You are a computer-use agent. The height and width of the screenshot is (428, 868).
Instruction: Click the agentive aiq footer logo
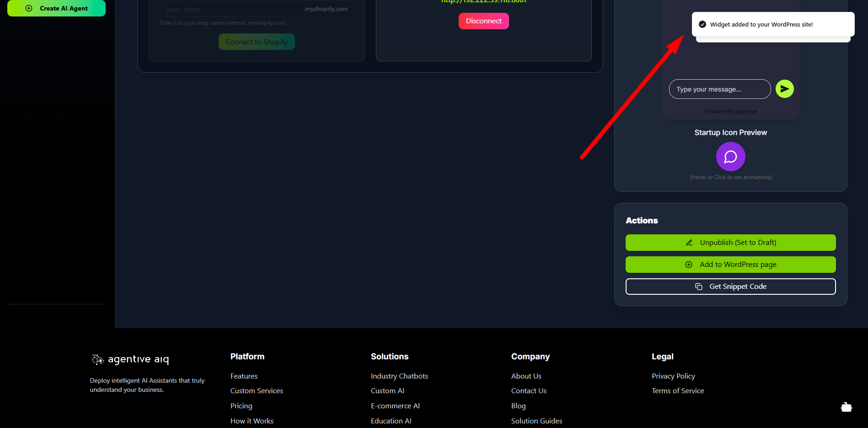tap(130, 359)
